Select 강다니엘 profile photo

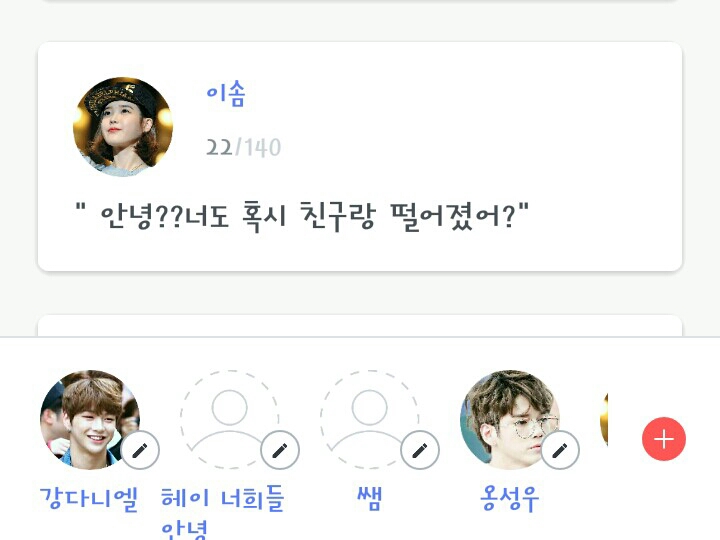pyautogui.click(x=90, y=419)
